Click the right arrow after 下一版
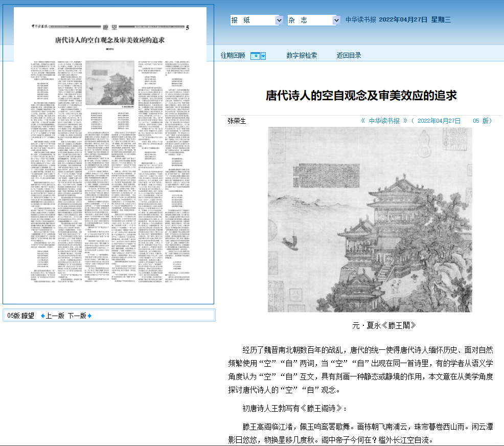Screen dimensions: 504x446 (x=90, y=316)
